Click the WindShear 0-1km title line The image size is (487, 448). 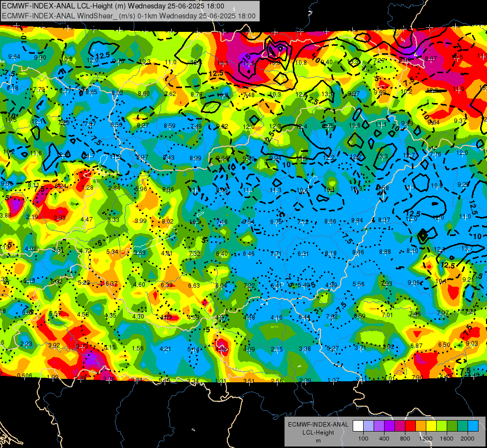tap(128, 16)
